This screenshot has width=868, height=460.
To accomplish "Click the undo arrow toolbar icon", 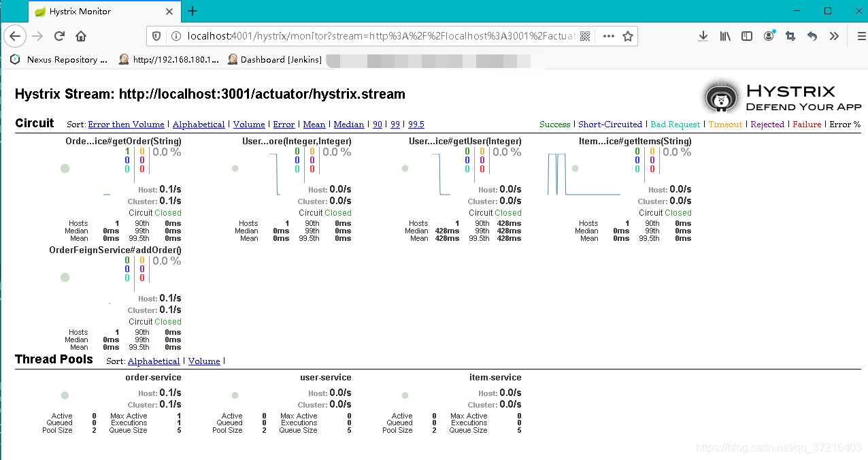I will pyautogui.click(x=812, y=36).
